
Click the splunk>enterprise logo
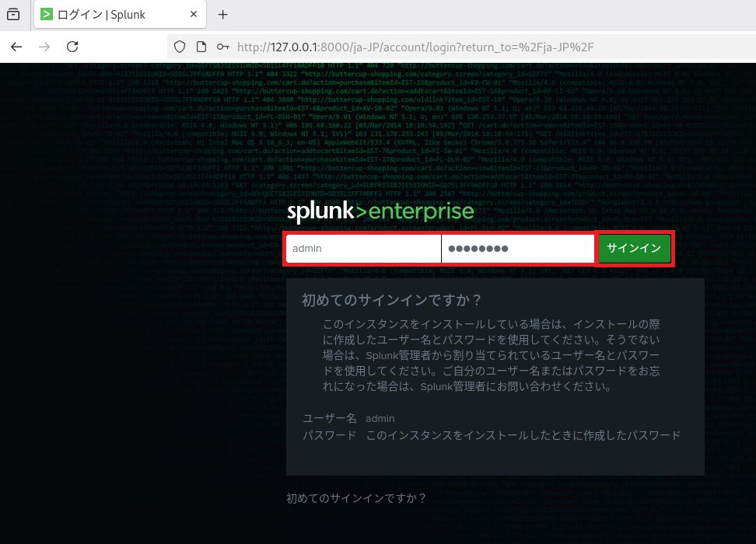coord(380,211)
